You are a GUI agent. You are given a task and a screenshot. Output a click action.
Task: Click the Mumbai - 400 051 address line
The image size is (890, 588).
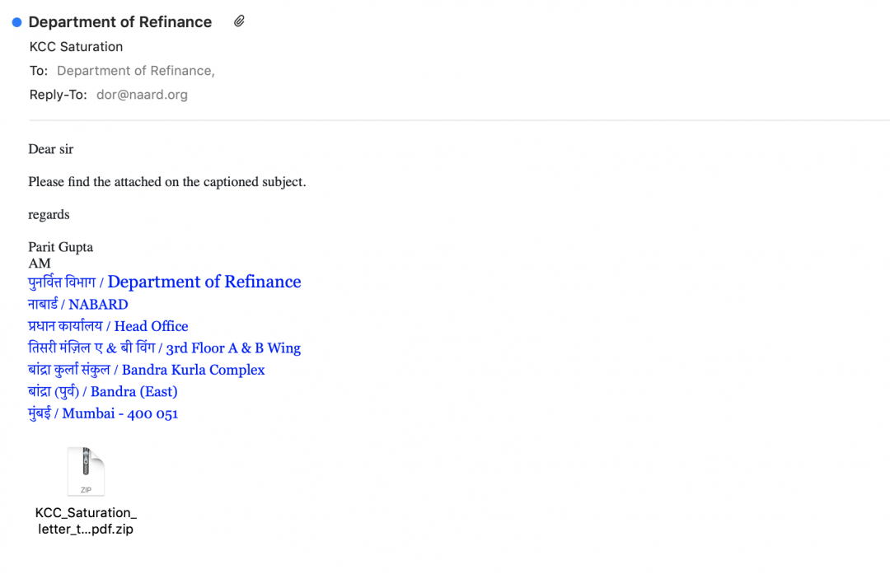click(119, 413)
